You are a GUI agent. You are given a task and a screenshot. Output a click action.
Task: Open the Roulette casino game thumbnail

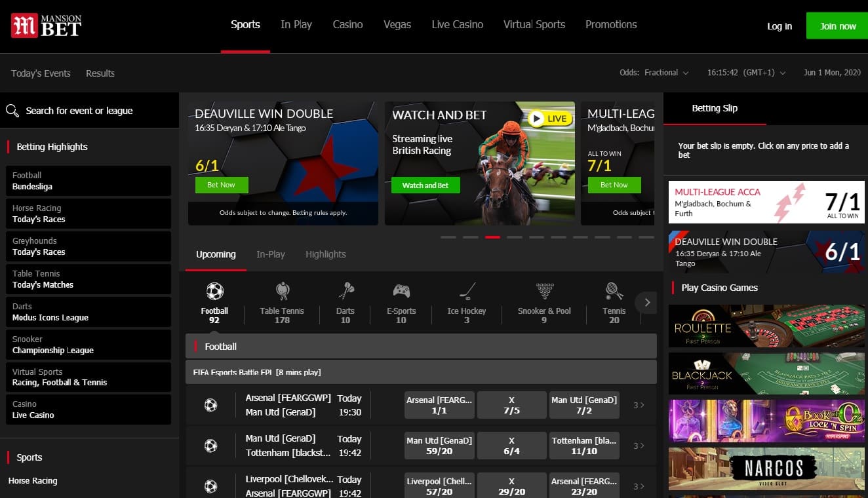pyautogui.click(x=766, y=326)
